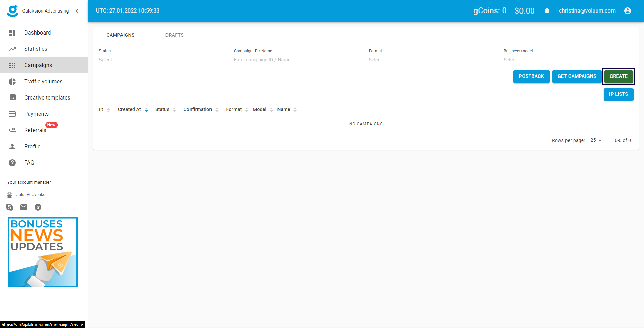Click the notification bell icon

click(x=547, y=11)
